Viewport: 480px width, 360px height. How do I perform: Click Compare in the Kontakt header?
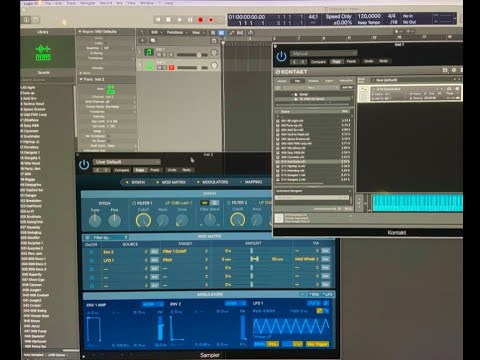318,62
